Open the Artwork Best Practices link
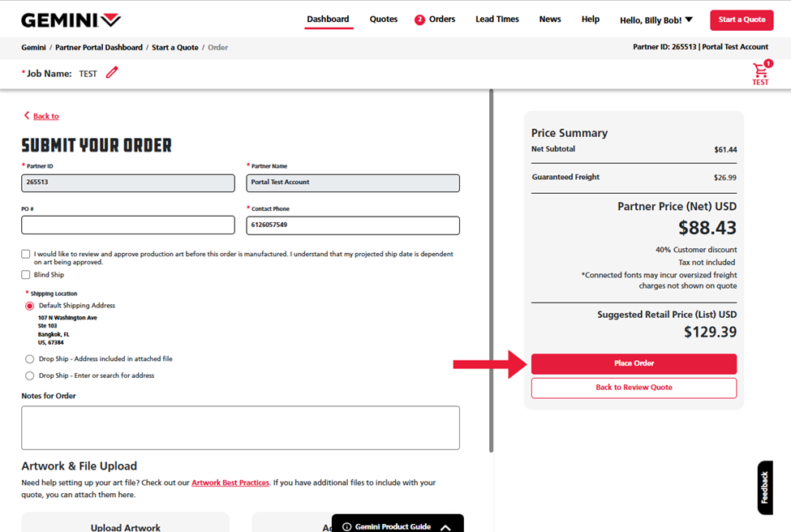This screenshot has height=532, width=791. [x=230, y=483]
